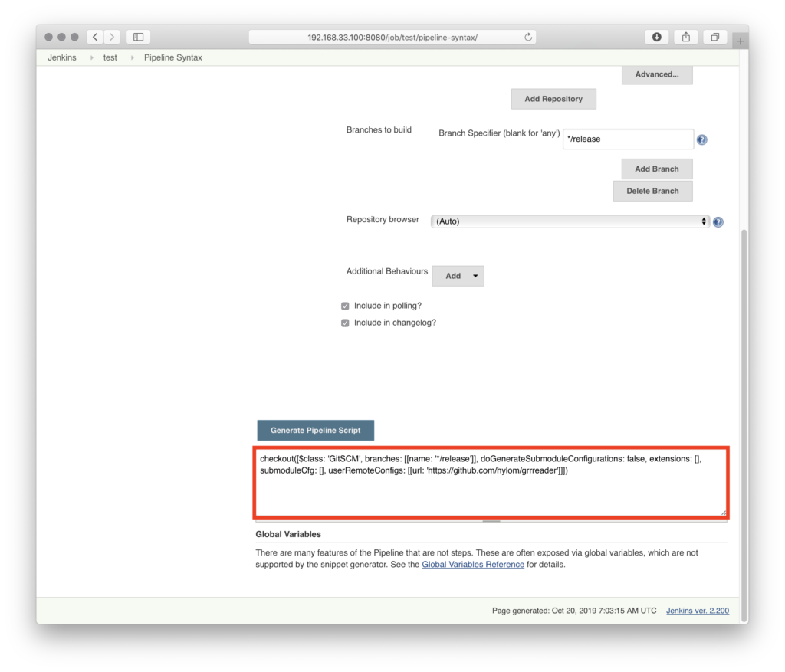
Task: Open a new tab with the plus icon
Action: (741, 41)
